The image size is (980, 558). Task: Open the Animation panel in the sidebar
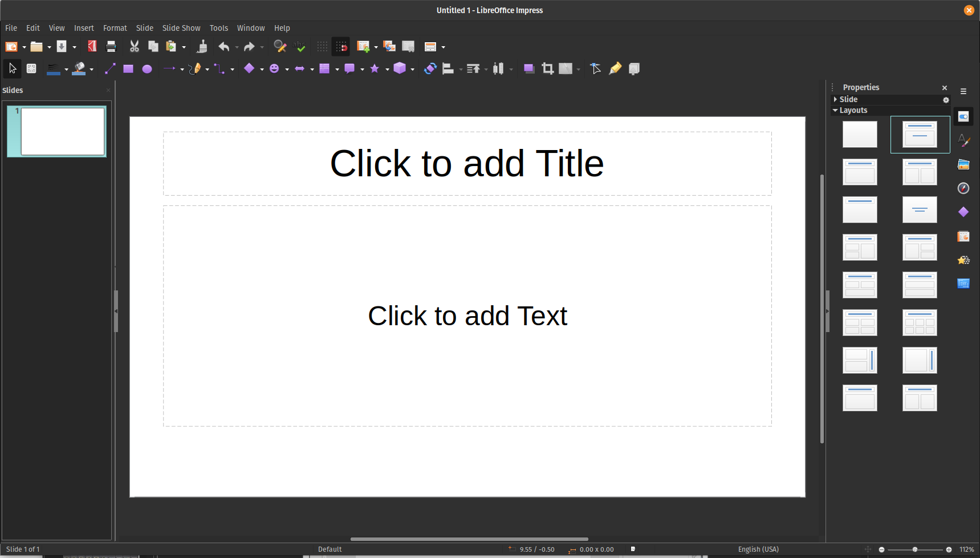point(963,260)
